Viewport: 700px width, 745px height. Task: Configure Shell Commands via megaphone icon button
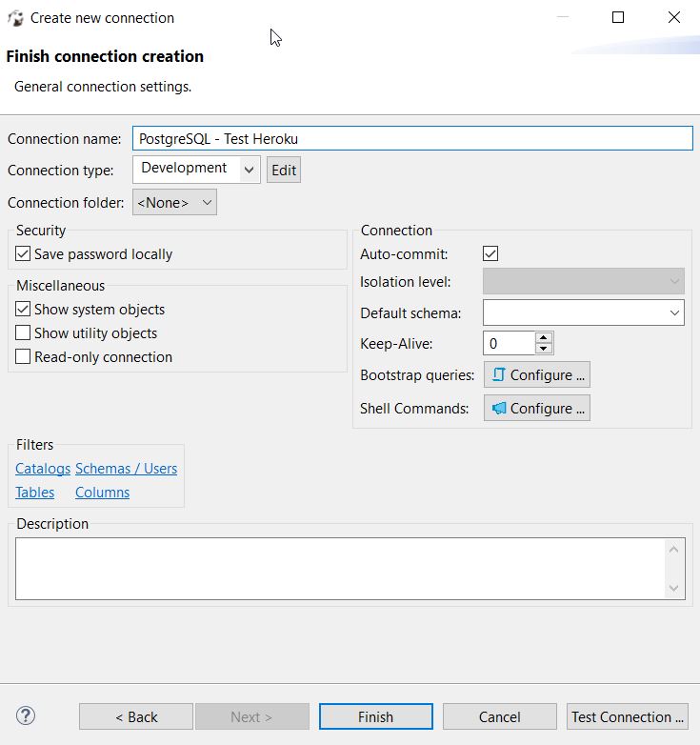[x=536, y=408]
